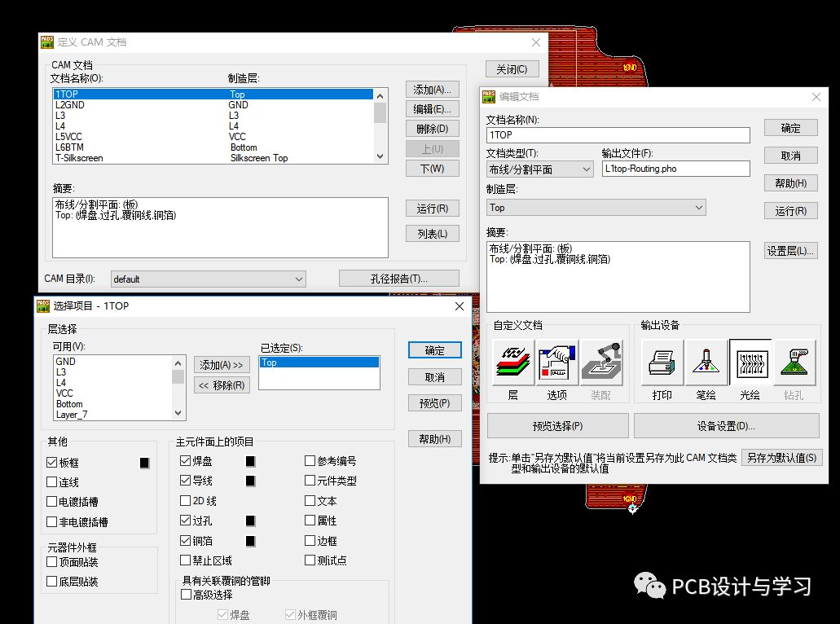Image resolution: width=840 pixels, height=624 pixels.
Task: Select the 光绘 (Photo plotter) output device
Action: pyautogui.click(x=750, y=363)
